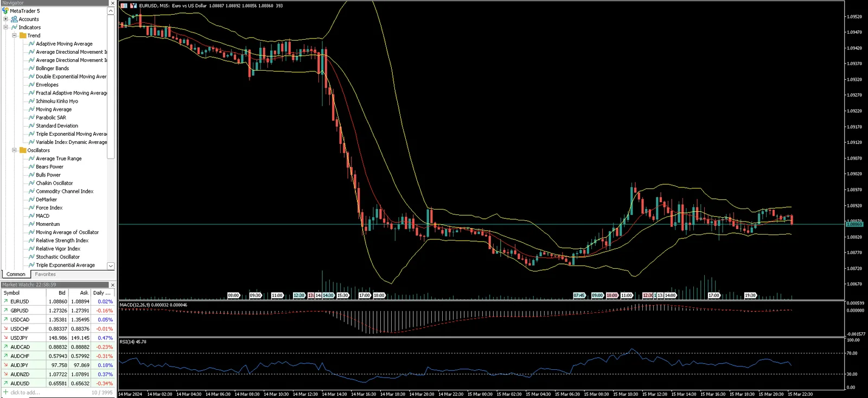Click the 09:30 event marker on chart
The width and height of the screenshot is (868, 398).
(x=255, y=295)
